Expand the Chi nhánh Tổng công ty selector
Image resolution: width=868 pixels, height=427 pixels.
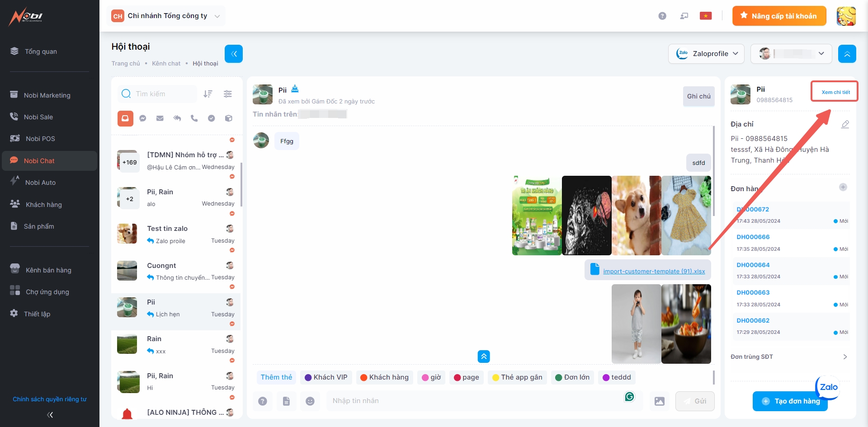(165, 16)
